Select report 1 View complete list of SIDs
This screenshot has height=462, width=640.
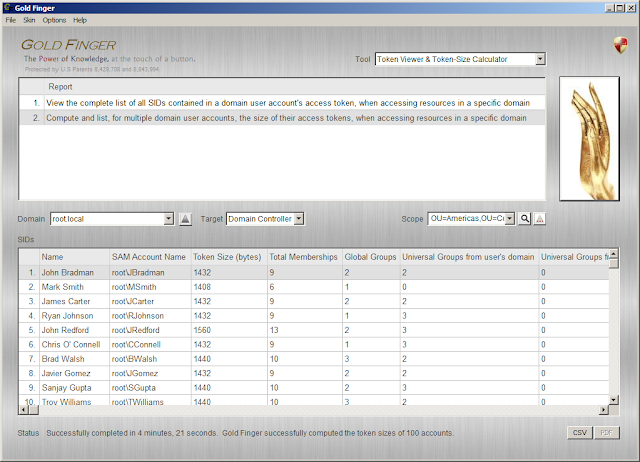282,103
